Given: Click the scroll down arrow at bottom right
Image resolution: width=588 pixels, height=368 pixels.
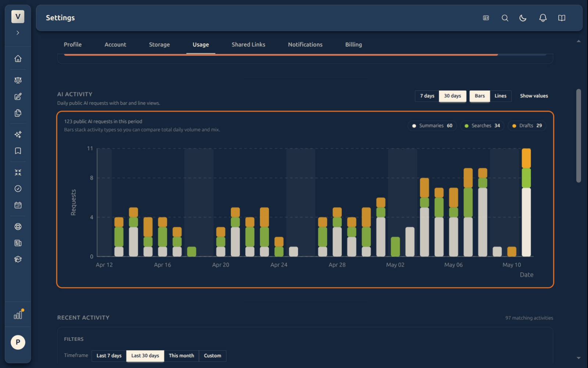Looking at the screenshot, I should click(578, 358).
